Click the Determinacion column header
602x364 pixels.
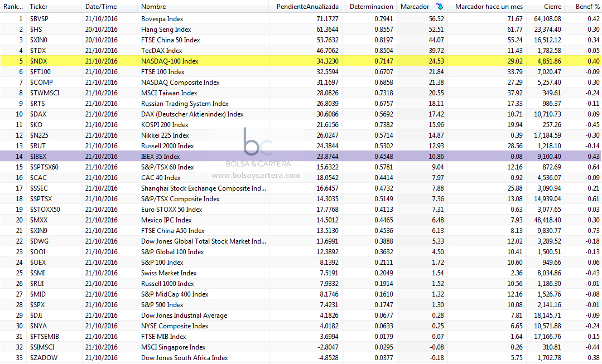click(370, 7)
